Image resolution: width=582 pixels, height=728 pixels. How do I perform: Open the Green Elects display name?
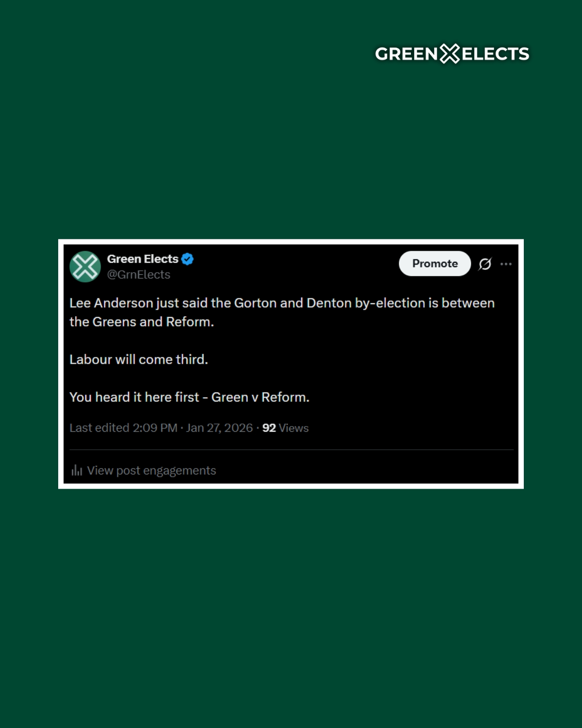point(143,259)
